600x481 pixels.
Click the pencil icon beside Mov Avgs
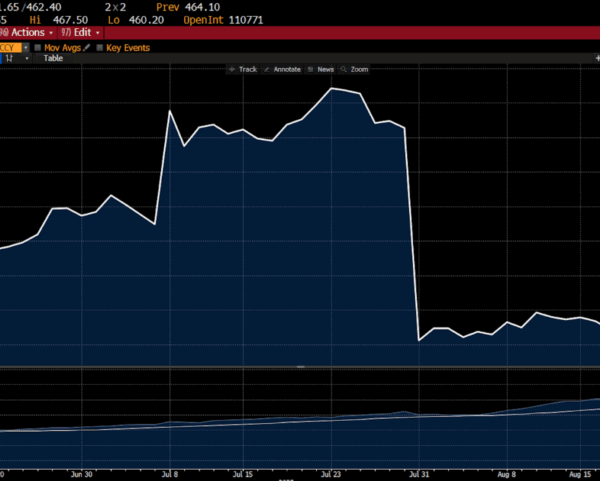coord(87,47)
